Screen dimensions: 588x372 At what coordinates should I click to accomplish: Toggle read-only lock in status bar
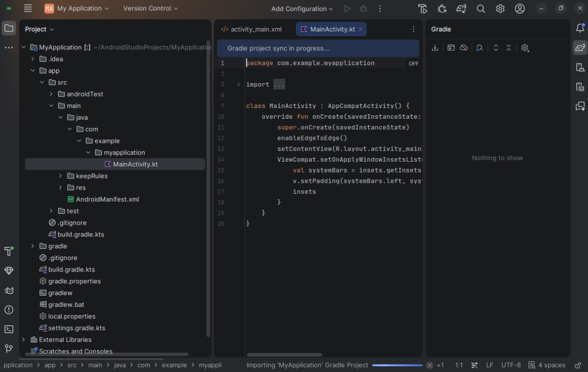(x=578, y=365)
